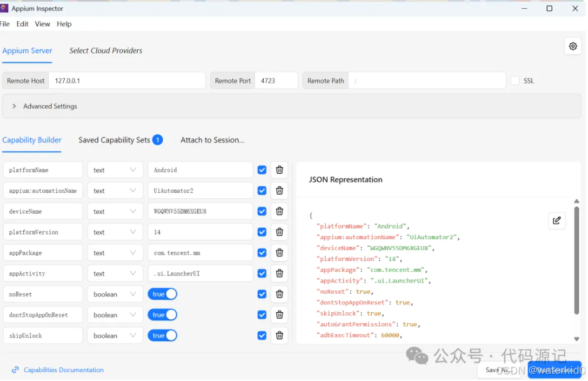Open type dropdown for platformVersion
Screen dimensions: 588x381
click(x=115, y=233)
